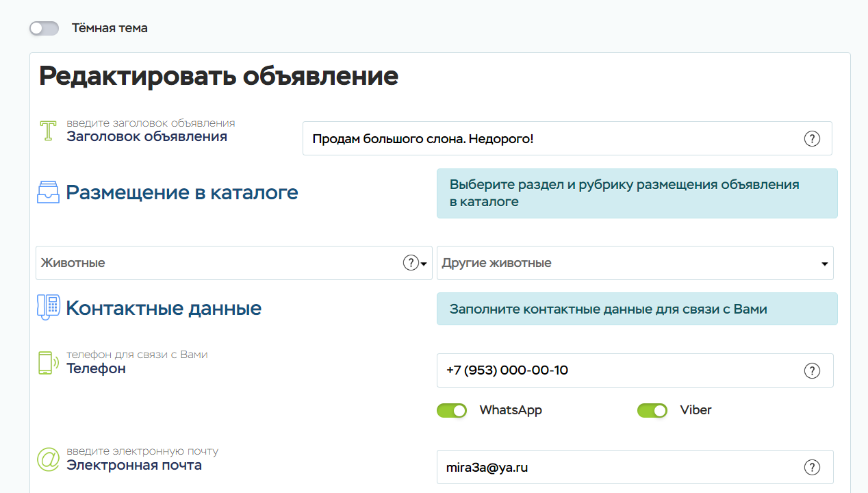Click the email address input field

tap(616, 468)
